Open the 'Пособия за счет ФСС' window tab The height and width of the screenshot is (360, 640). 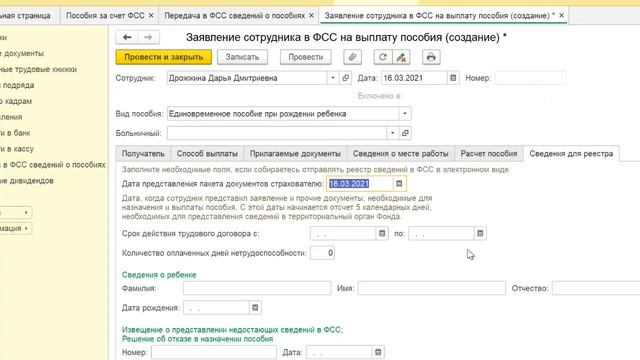click(105, 16)
